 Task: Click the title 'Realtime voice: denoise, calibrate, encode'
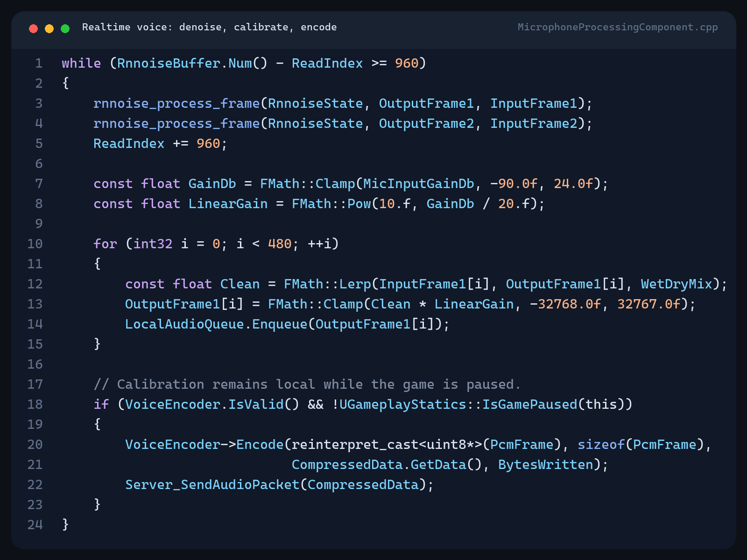[209, 27]
